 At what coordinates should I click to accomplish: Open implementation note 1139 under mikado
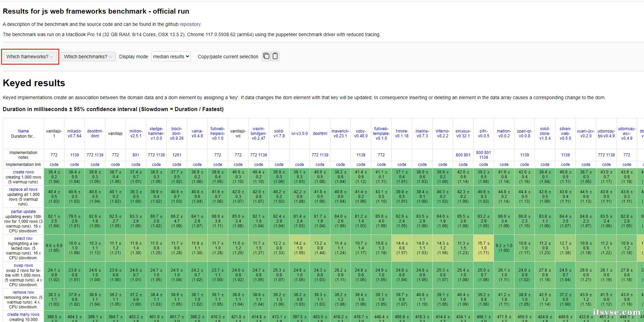pyautogui.click(x=74, y=155)
